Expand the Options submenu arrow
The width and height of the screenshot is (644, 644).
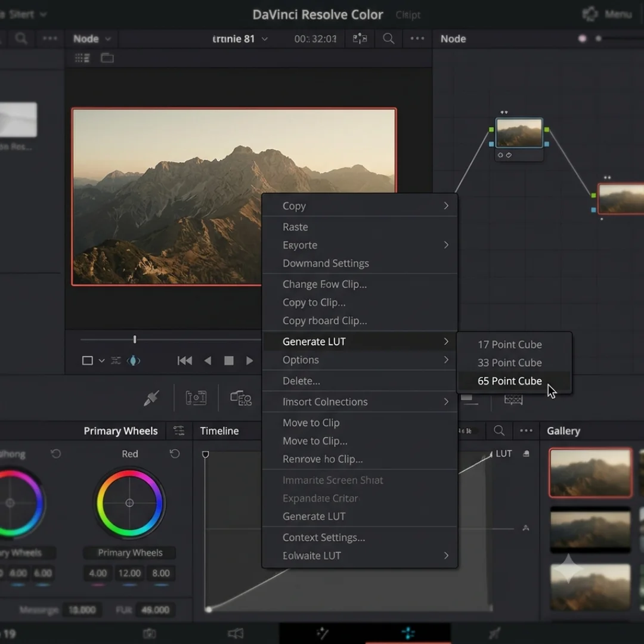446,360
